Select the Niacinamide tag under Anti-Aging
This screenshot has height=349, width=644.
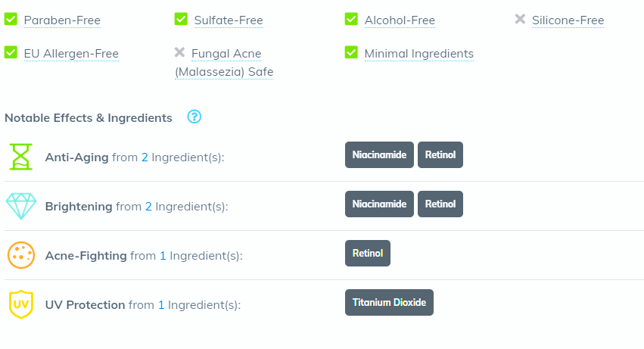(x=379, y=155)
